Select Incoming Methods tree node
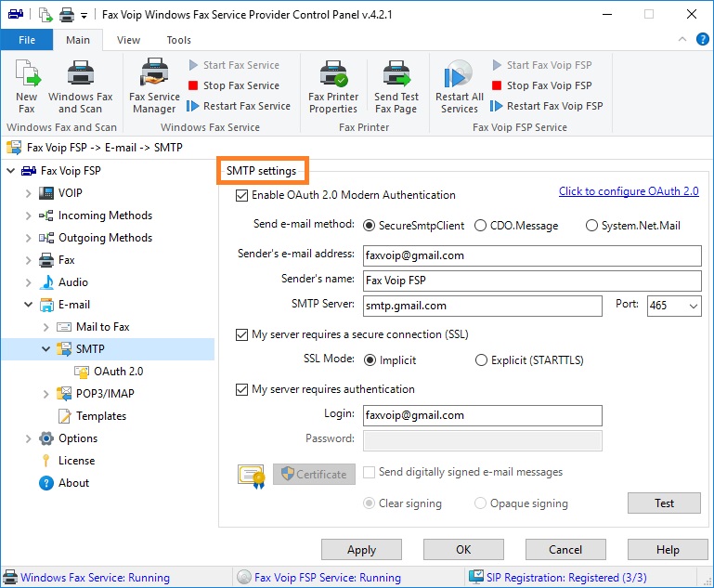The image size is (714, 588). [96, 216]
